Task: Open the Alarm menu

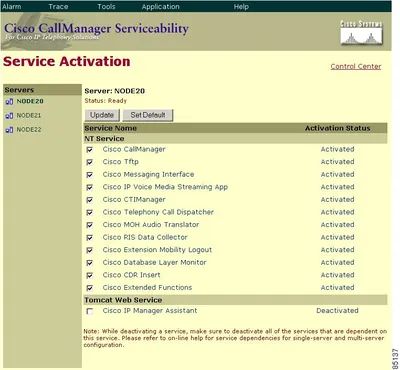Action: tap(12, 6)
